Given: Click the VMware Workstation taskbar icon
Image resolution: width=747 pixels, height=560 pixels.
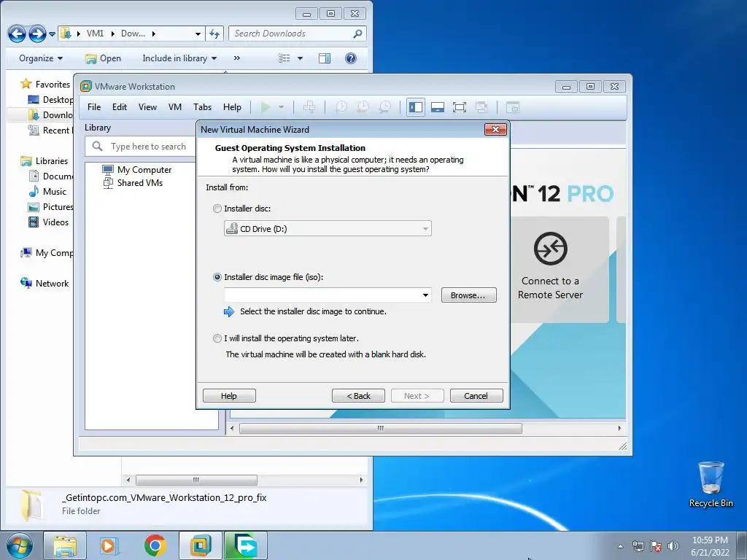Looking at the screenshot, I should pos(201,546).
